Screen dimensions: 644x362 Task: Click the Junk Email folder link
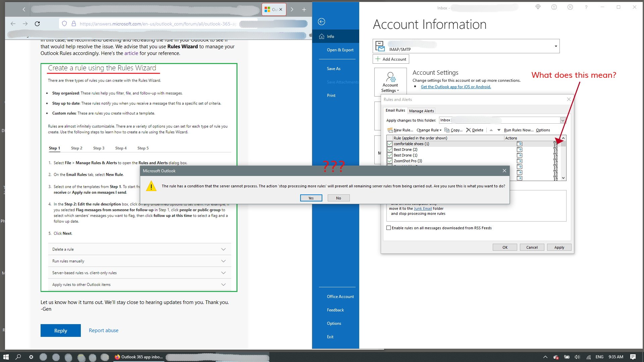pos(423,208)
